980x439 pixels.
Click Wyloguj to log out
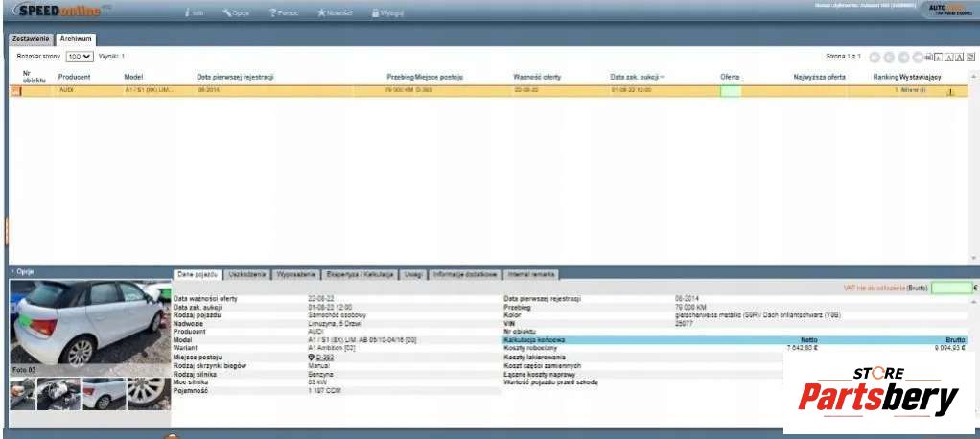(x=387, y=12)
